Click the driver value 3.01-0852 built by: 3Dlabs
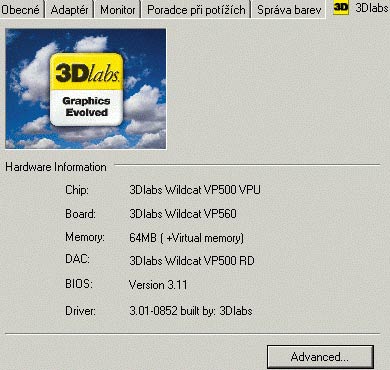The height and width of the screenshot is (370, 390). coord(191,311)
